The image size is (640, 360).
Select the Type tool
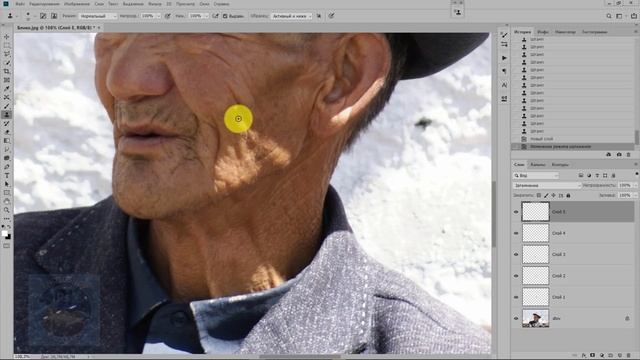coord(7,176)
